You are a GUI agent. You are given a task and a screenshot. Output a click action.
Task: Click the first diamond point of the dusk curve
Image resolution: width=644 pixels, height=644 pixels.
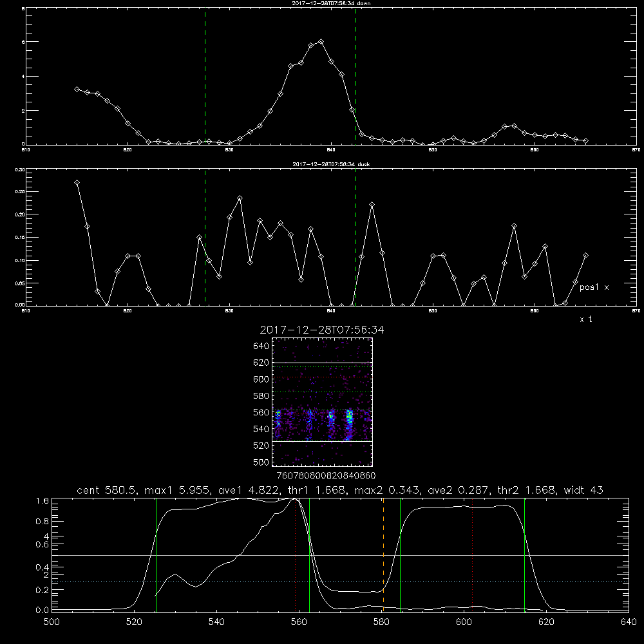tap(77, 182)
